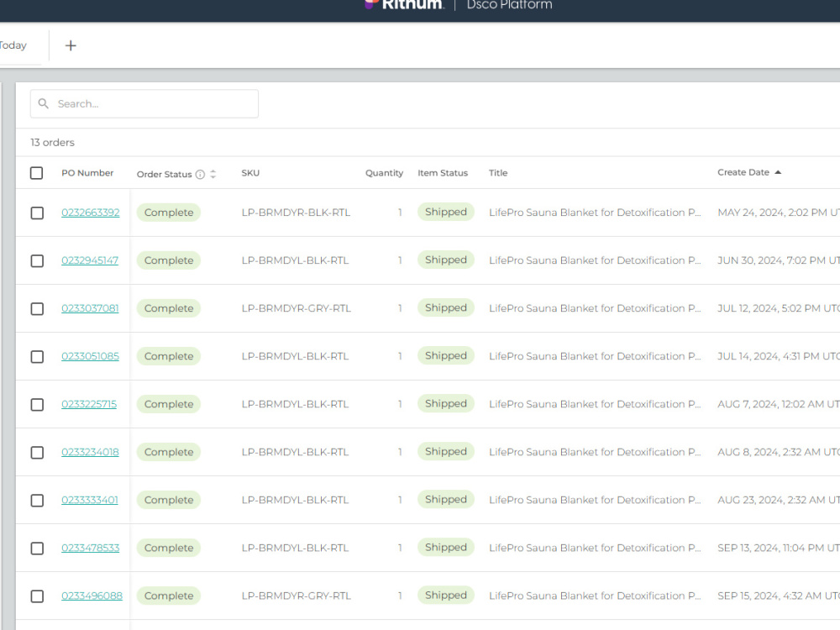The width and height of the screenshot is (840, 630).
Task: Click the Rithnum logo in the header
Action: click(405, 5)
